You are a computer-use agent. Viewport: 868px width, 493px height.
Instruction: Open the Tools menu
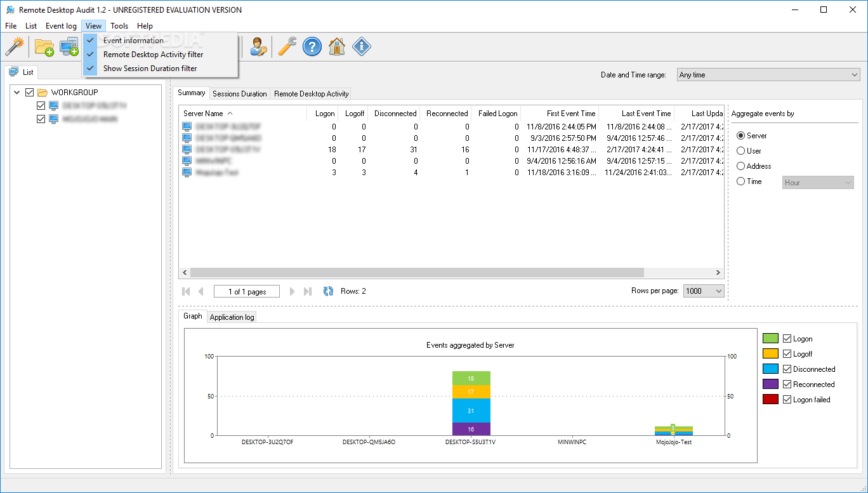(x=119, y=26)
